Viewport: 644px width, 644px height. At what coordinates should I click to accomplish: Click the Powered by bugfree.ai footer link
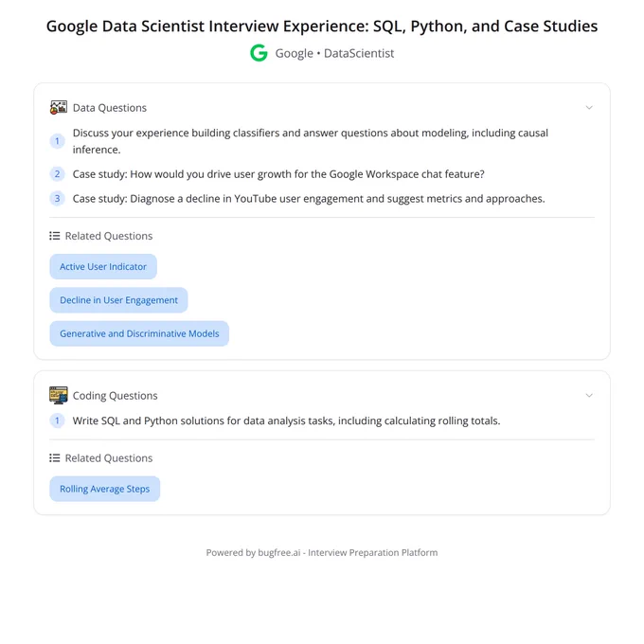click(322, 552)
